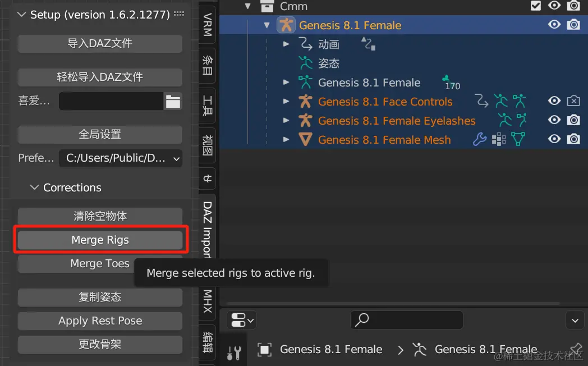Click the object icon in properties breadcrumb
The height and width of the screenshot is (366, 588).
pyautogui.click(x=264, y=350)
